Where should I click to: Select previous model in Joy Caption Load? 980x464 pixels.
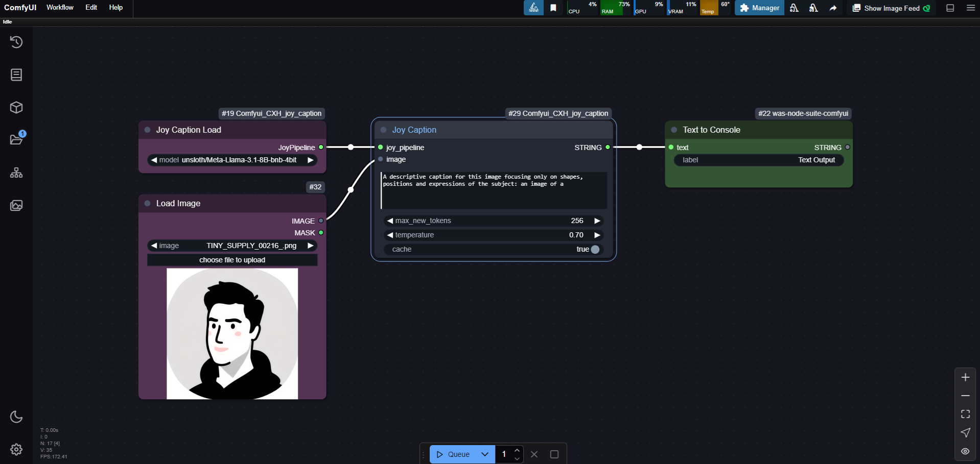coord(153,160)
